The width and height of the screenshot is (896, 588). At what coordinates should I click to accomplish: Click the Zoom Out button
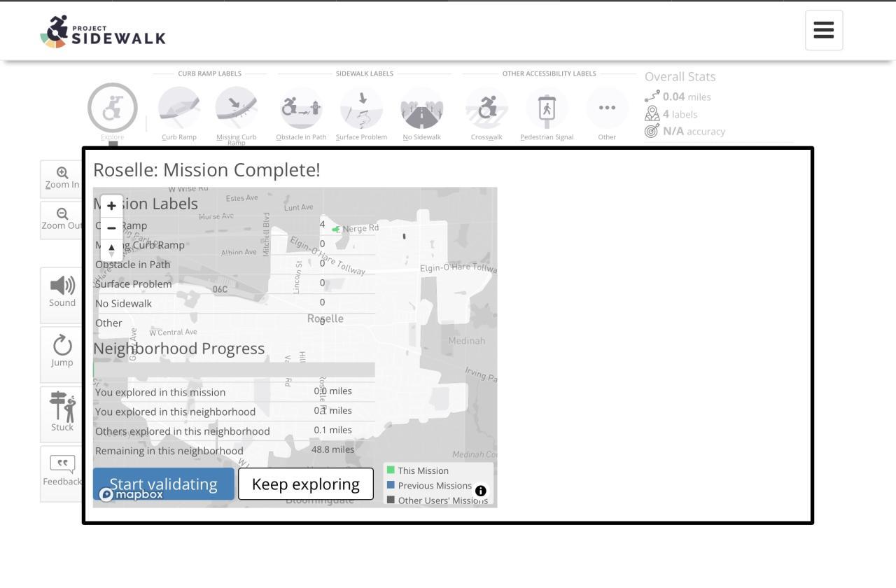point(62,220)
